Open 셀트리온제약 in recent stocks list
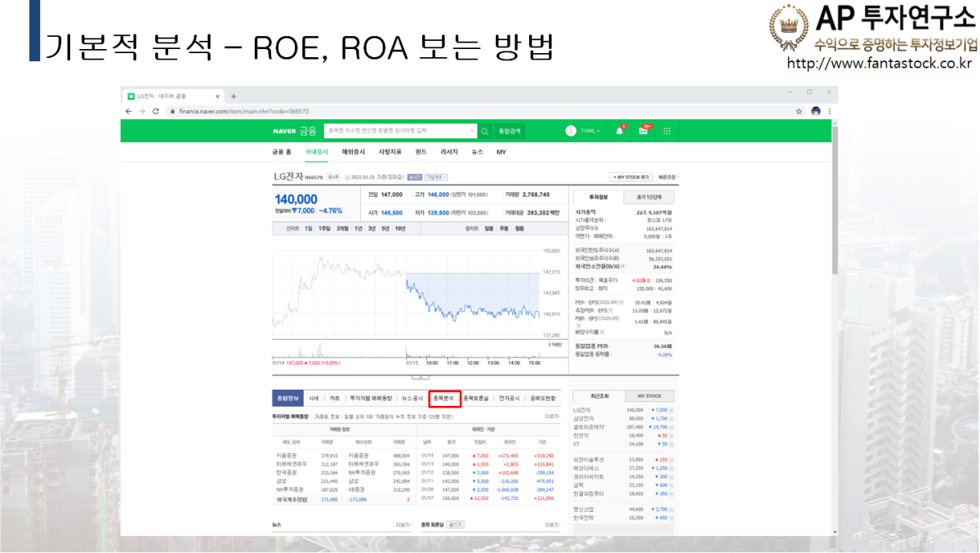Screen dimensions: 980x553 589,426
